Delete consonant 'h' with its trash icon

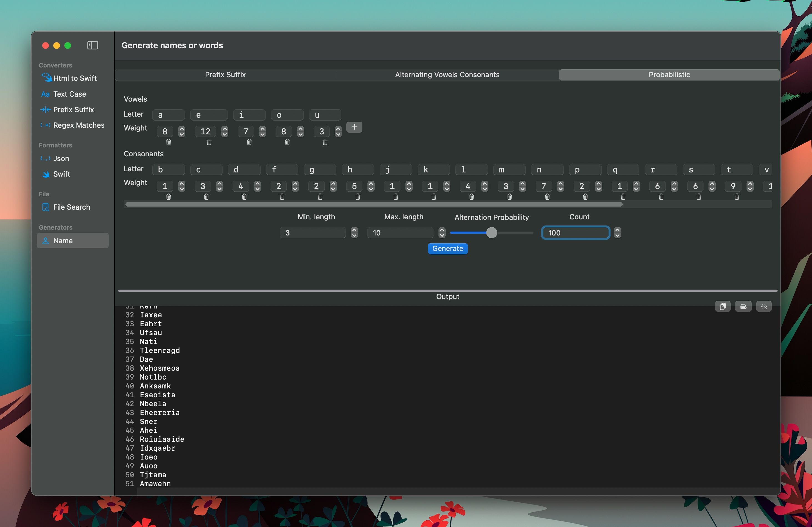tap(358, 197)
